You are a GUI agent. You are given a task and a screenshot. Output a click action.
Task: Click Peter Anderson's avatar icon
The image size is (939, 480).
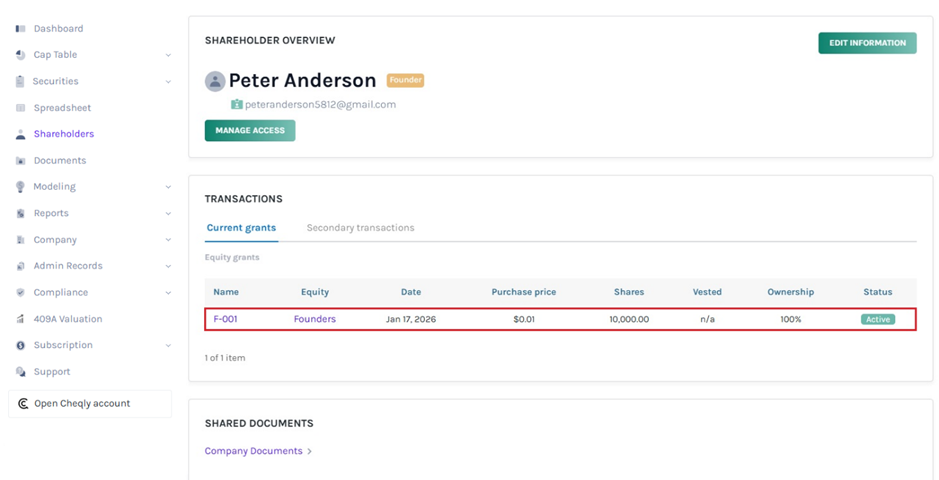215,81
